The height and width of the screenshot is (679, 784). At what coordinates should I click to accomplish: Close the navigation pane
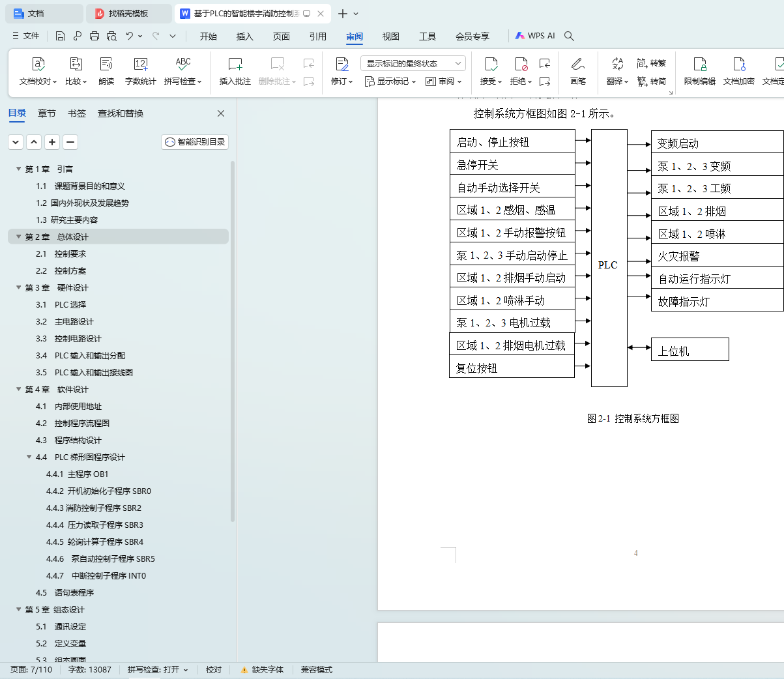[221, 113]
